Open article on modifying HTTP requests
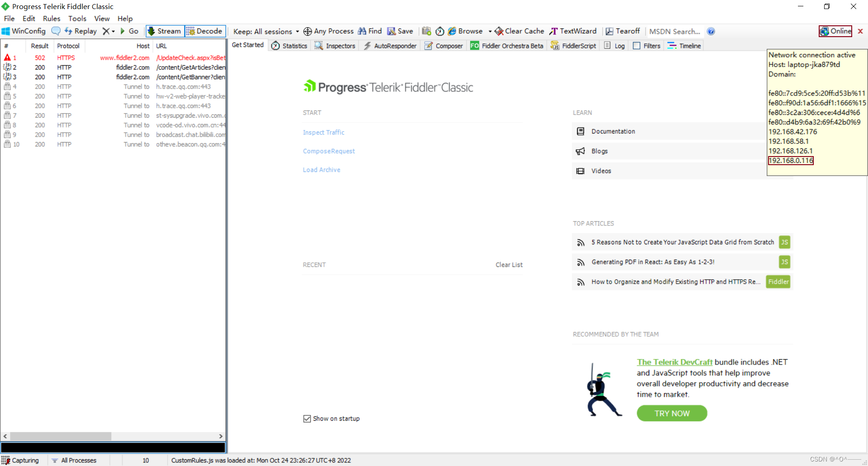Viewport: 868px width, 466px height. (x=682, y=282)
